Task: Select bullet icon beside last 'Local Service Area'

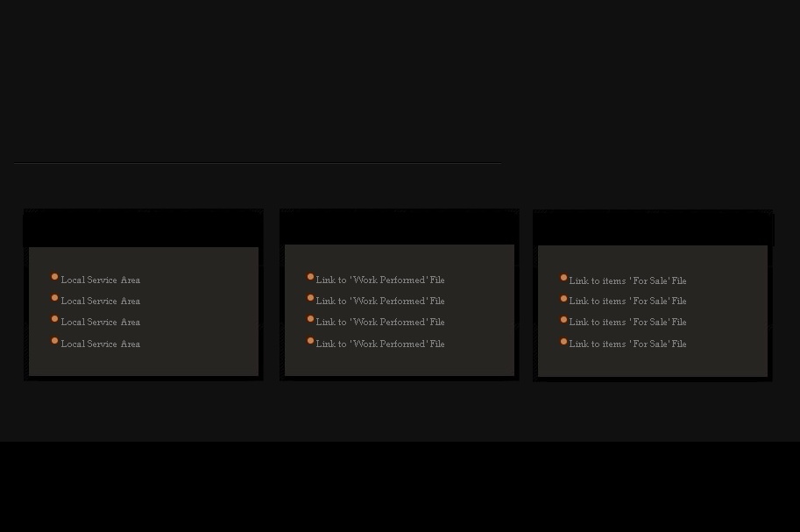Action: (x=54, y=341)
